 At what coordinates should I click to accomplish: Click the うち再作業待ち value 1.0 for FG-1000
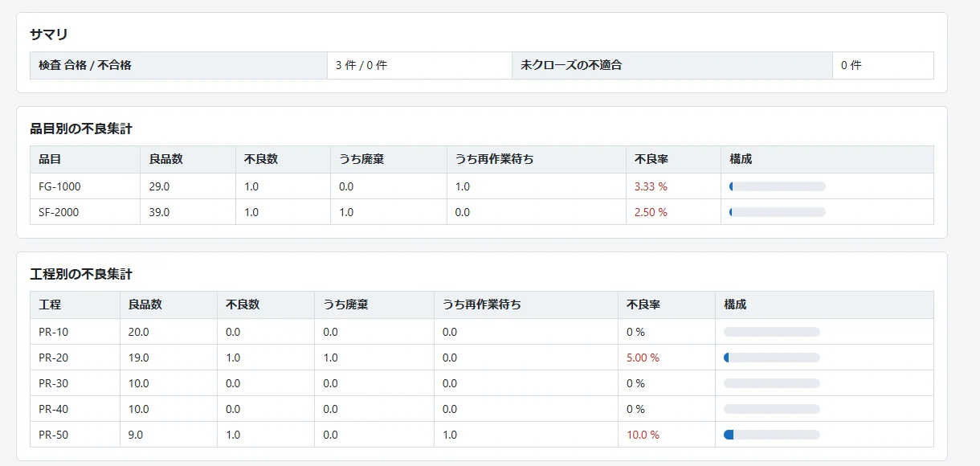click(x=463, y=186)
